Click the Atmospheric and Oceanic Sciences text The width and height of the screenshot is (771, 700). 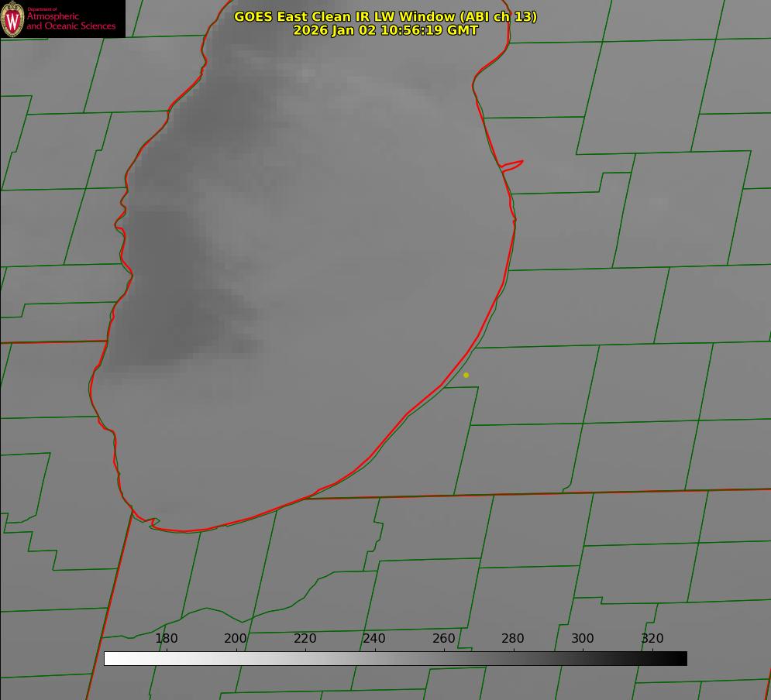[71, 21]
